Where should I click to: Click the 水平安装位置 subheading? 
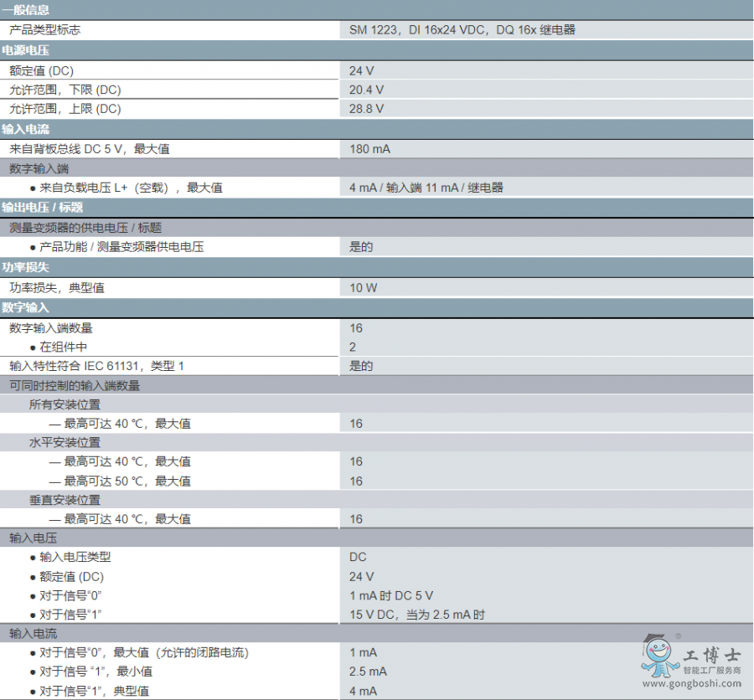pyautogui.click(x=65, y=442)
